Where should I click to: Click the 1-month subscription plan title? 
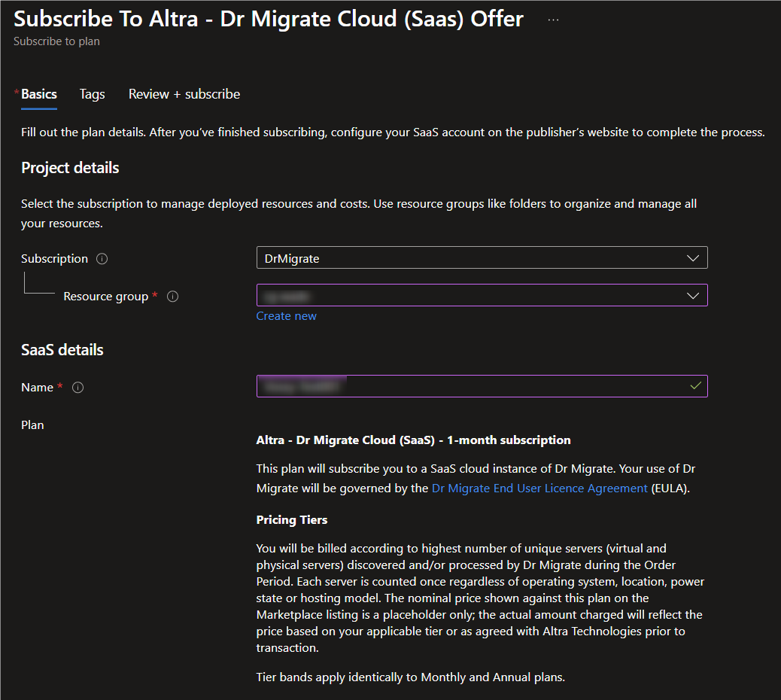(413, 440)
